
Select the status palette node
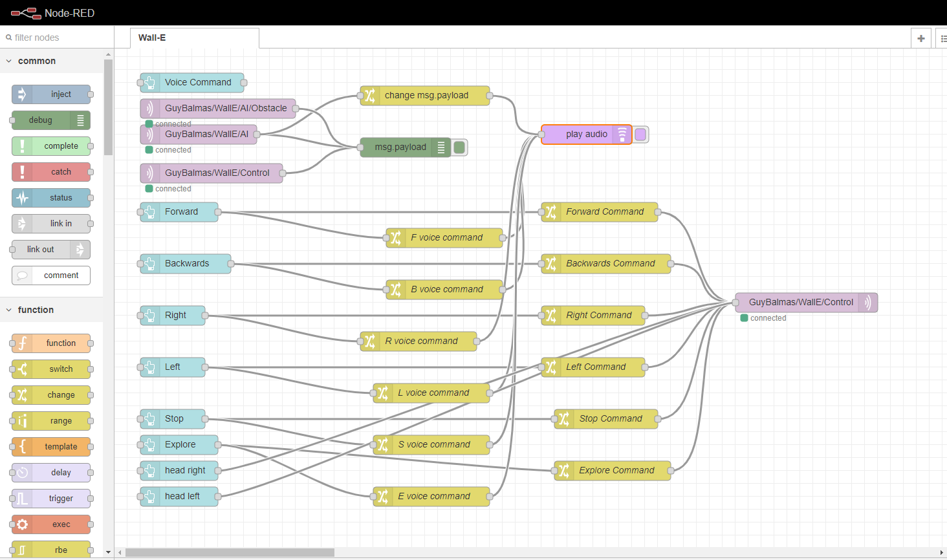(x=51, y=198)
